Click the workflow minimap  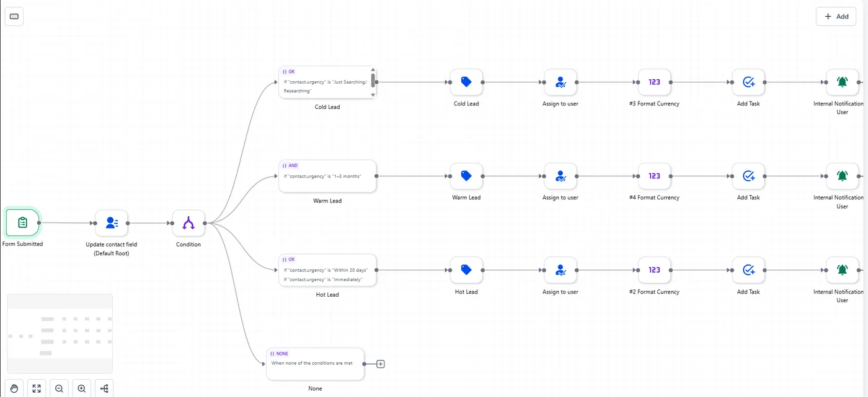pyautogui.click(x=60, y=334)
